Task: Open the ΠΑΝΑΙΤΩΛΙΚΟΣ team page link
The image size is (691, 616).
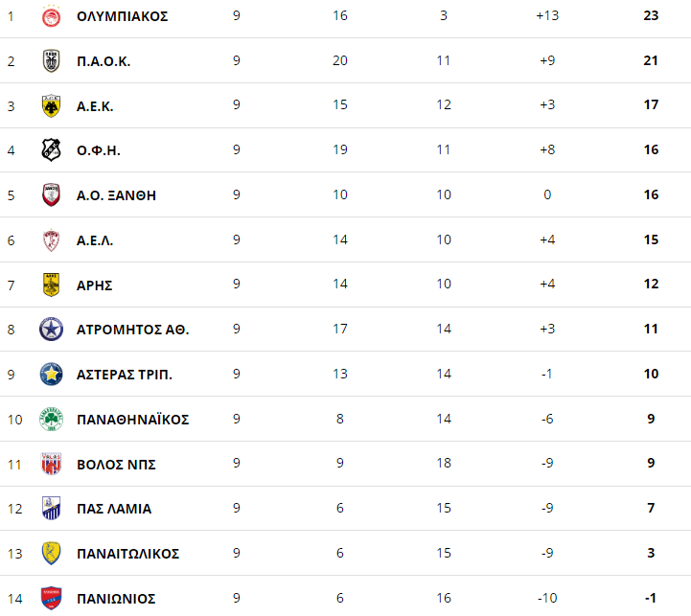Action: click(x=128, y=554)
